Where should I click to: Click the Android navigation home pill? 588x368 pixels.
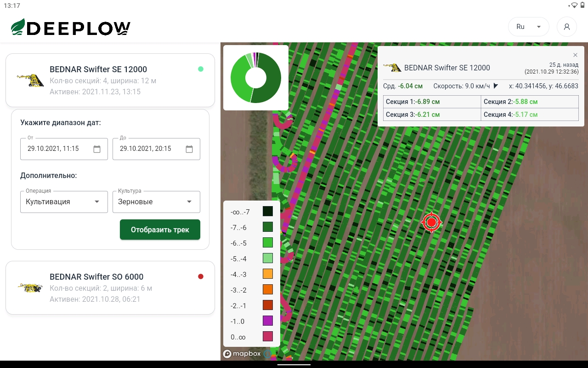coord(294,364)
